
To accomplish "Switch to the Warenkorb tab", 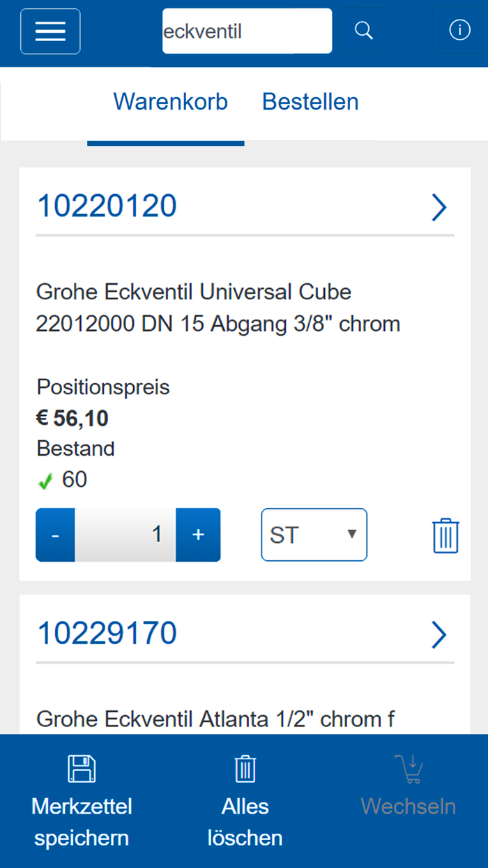I will 170,102.
